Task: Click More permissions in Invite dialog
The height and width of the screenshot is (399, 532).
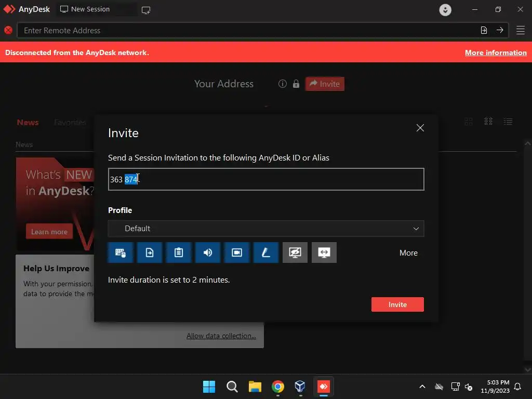Action: 408,253
